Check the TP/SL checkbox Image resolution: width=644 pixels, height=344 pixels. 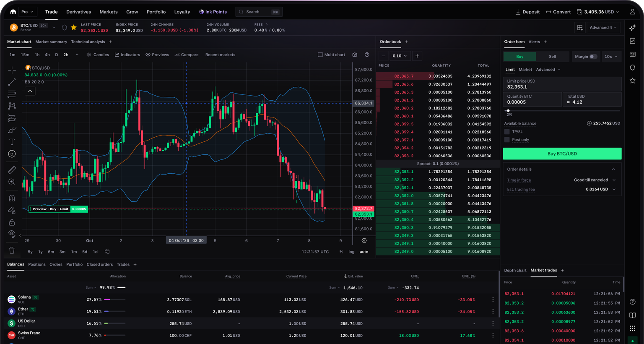(507, 132)
